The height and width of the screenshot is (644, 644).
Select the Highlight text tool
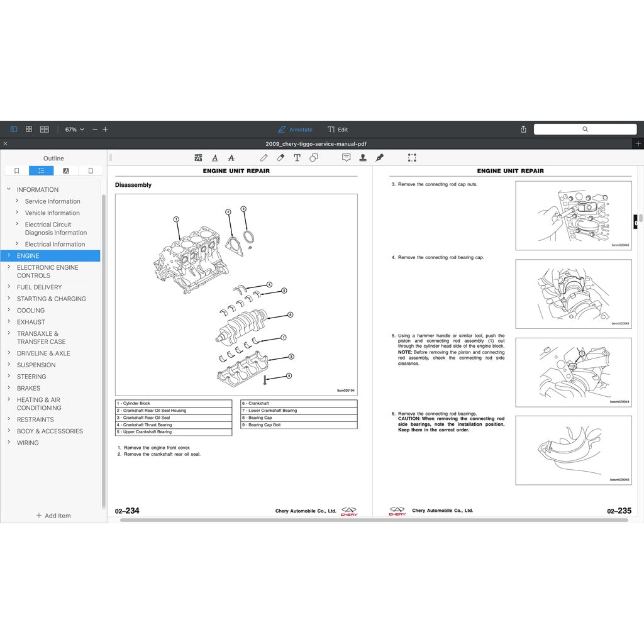click(198, 158)
